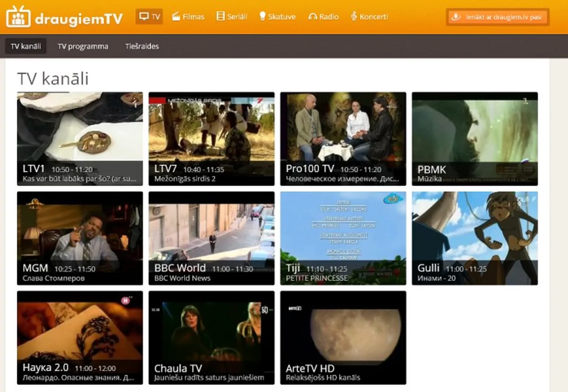Click description 'Jauniešu radīts saturs jauniešiem'
This screenshot has width=568, height=392.
[x=209, y=377]
